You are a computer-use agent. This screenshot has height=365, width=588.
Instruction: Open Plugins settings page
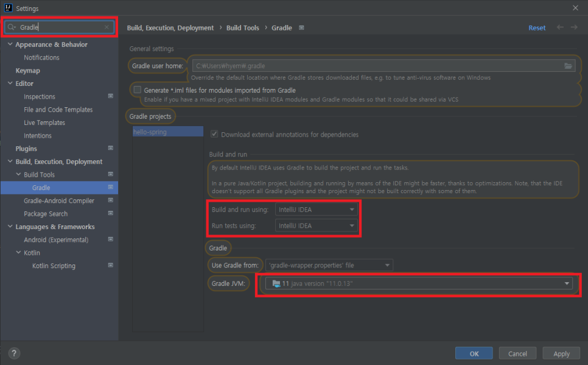[x=26, y=149]
